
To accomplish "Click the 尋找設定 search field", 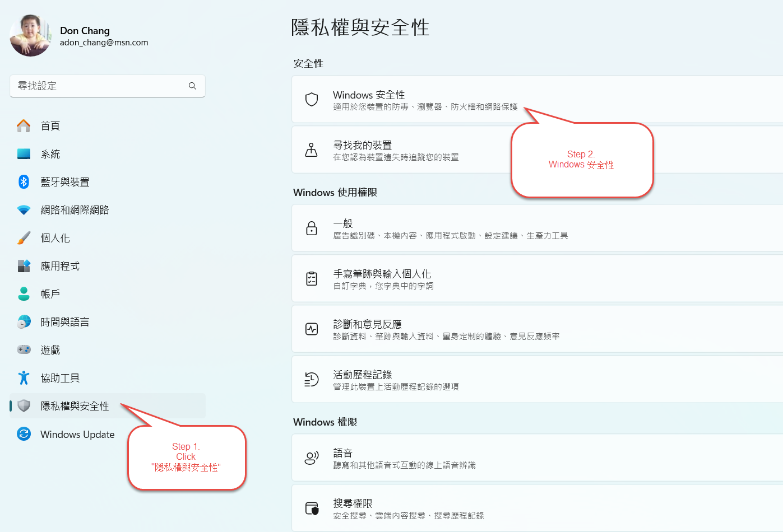I will click(101, 86).
